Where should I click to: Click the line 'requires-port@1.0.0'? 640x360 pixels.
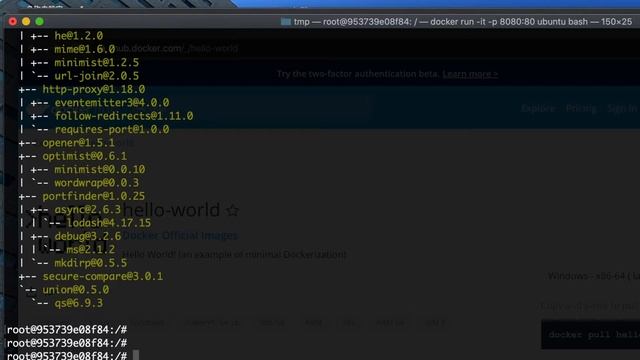112,130
